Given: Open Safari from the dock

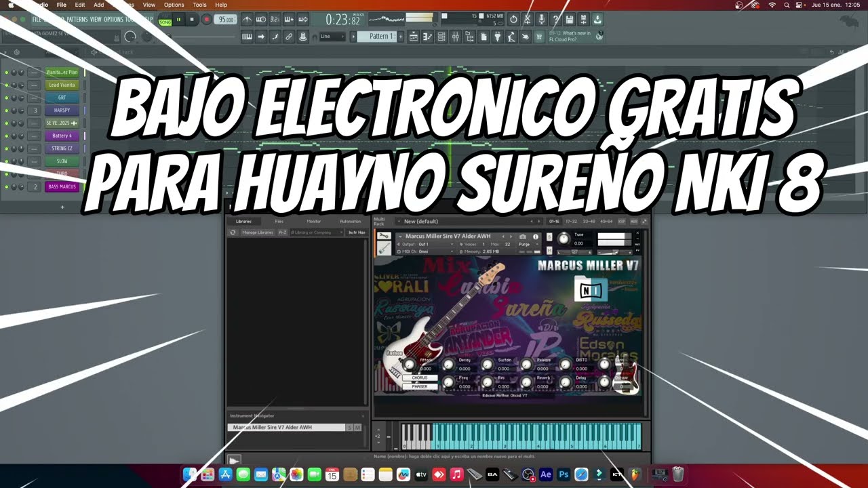Looking at the screenshot, I should [581, 475].
